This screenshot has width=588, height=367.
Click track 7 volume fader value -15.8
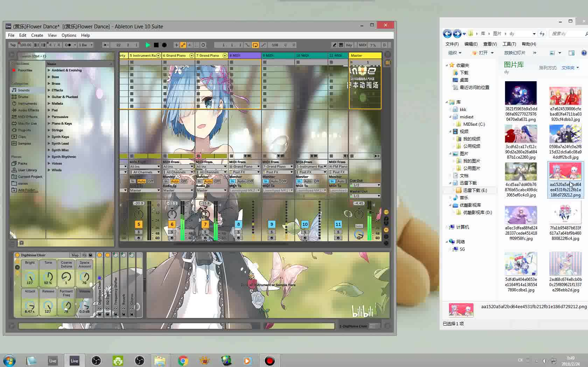coord(205,203)
